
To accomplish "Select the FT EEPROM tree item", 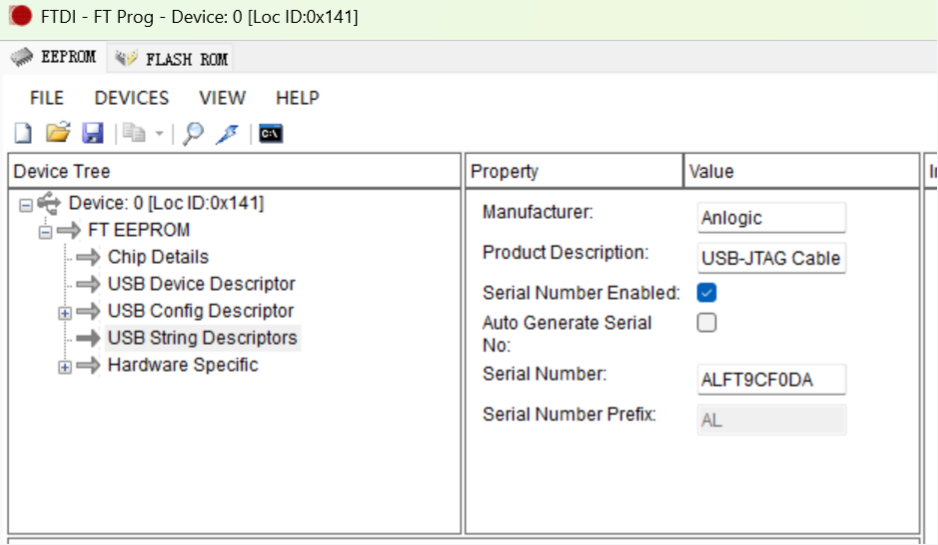I will (x=139, y=230).
